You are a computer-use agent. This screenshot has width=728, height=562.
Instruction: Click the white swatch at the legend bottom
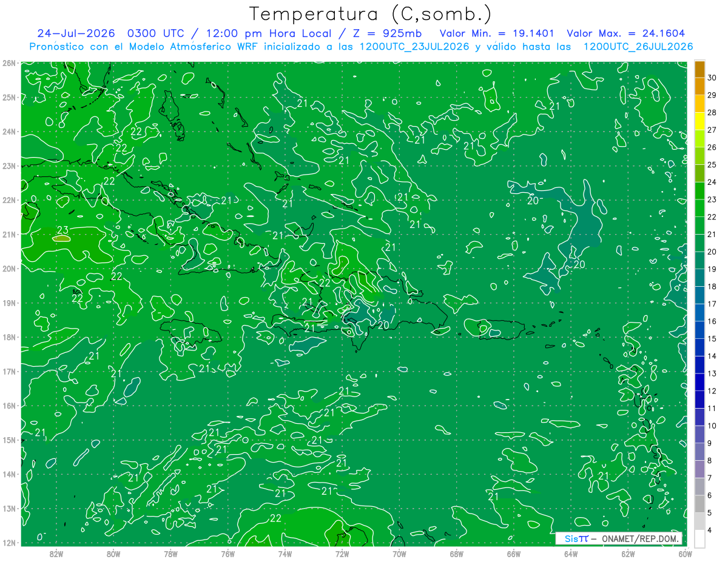coord(699,538)
